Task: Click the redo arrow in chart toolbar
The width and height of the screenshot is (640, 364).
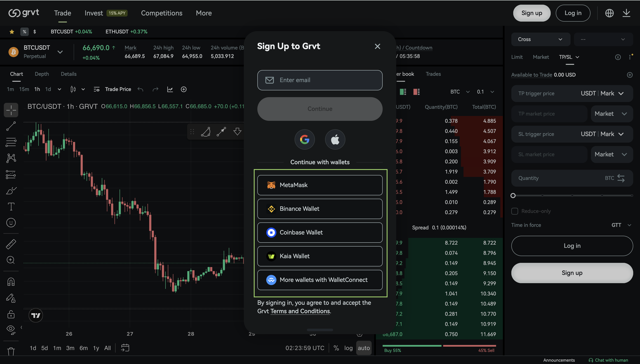Action: point(156,89)
